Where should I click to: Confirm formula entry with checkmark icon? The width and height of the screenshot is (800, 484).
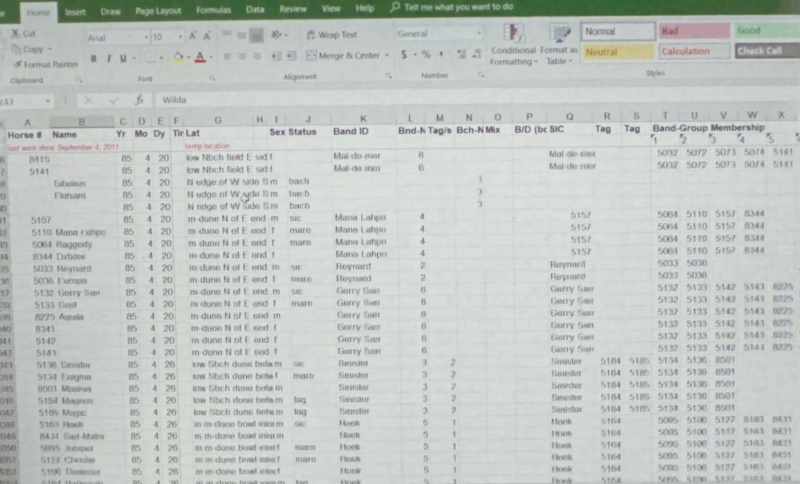[113, 100]
